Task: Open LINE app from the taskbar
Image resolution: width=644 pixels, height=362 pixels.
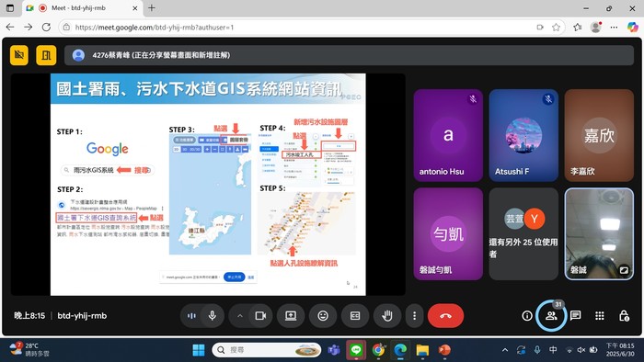Action: [356, 350]
